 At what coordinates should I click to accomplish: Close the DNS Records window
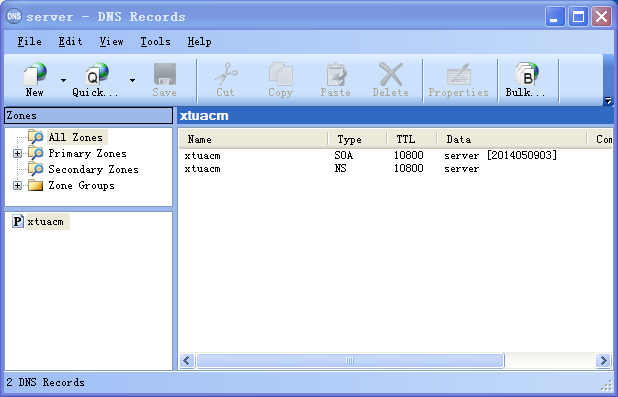(601, 17)
